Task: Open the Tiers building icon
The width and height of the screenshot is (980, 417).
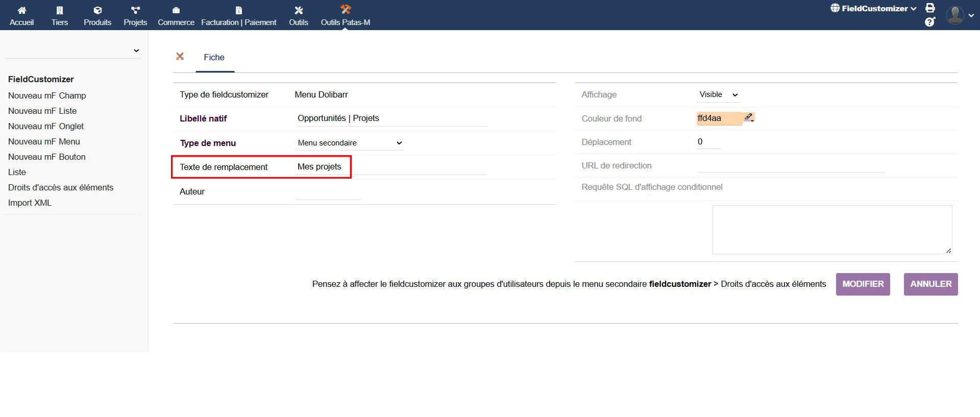Action: pyautogui.click(x=59, y=10)
